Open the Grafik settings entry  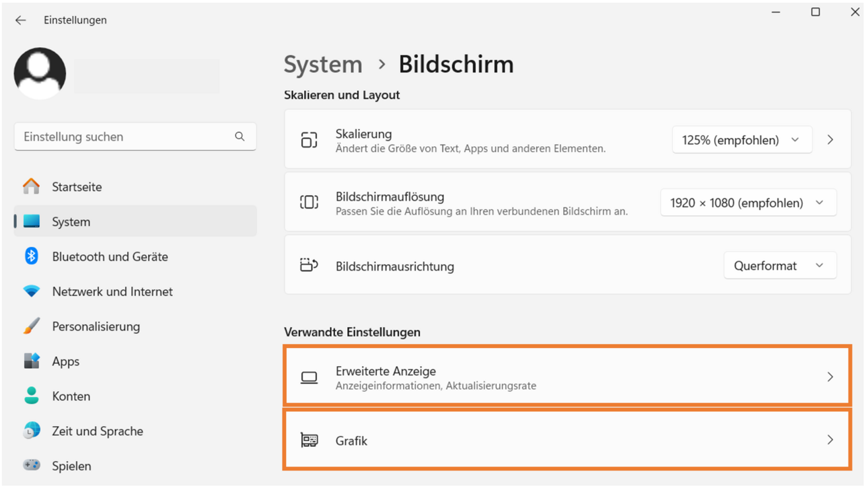pos(567,440)
